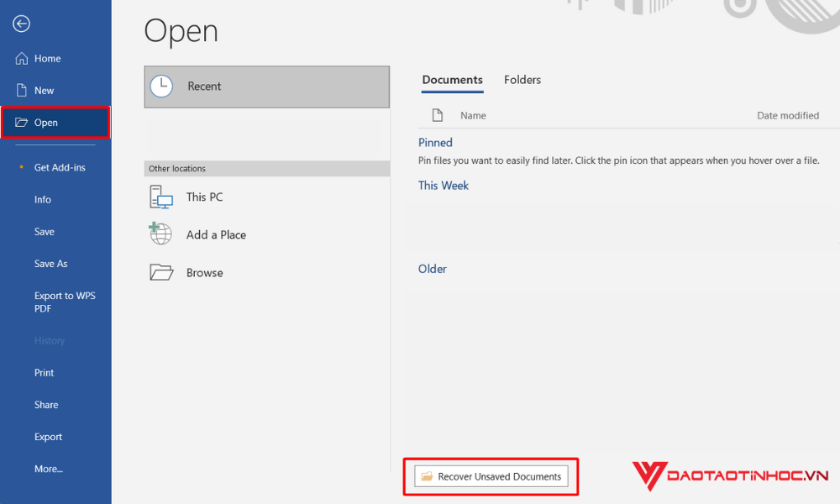The width and height of the screenshot is (840, 504).
Task: Click the 'Pin files you want' hint text
Action: coord(619,160)
